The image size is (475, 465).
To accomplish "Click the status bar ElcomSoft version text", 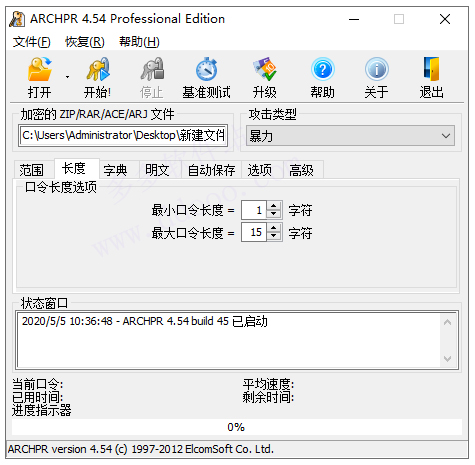I will [x=141, y=449].
